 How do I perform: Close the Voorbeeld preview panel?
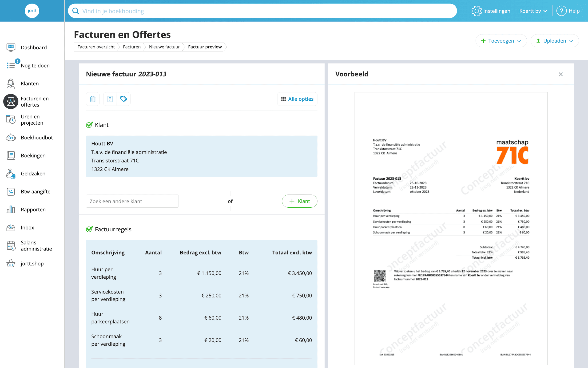(x=561, y=74)
